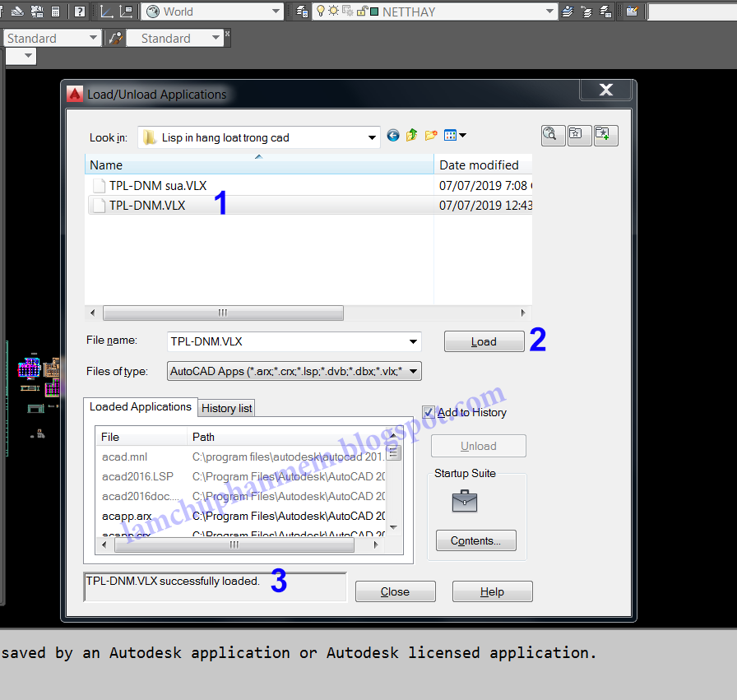Click the Path column header in loaded list
Image resolution: width=737 pixels, height=700 pixels.
tap(285, 437)
